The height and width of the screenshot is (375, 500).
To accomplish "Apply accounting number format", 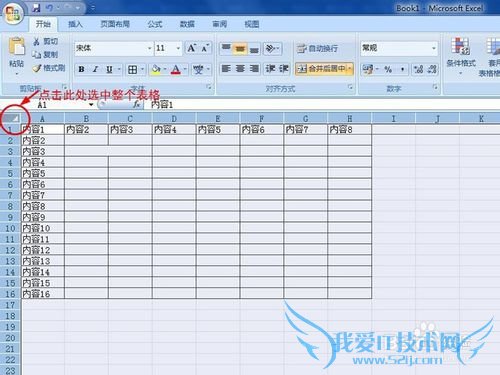I will (368, 69).
